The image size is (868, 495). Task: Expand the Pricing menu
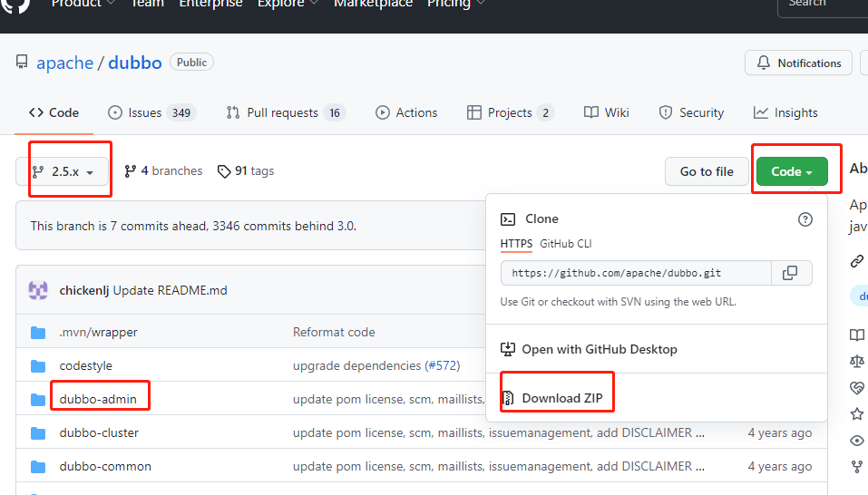coord(456,4)
